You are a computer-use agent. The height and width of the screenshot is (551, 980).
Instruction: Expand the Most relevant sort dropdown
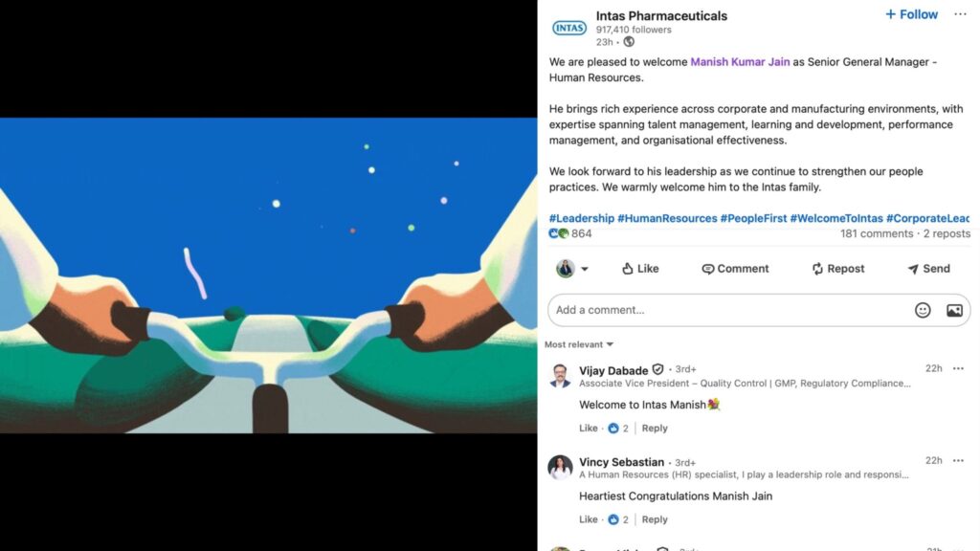[579, 344]
